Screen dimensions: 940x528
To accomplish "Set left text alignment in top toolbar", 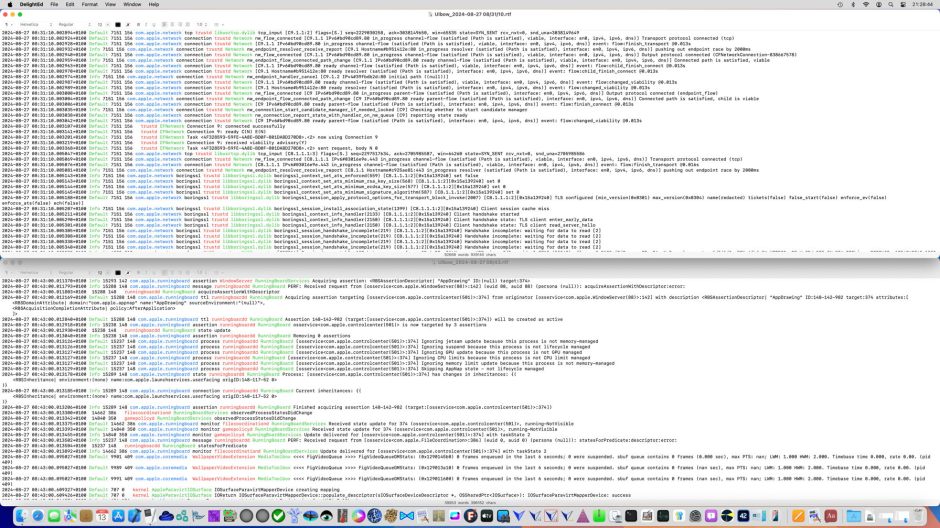I will pyautogui.click(x=164, y=25).
